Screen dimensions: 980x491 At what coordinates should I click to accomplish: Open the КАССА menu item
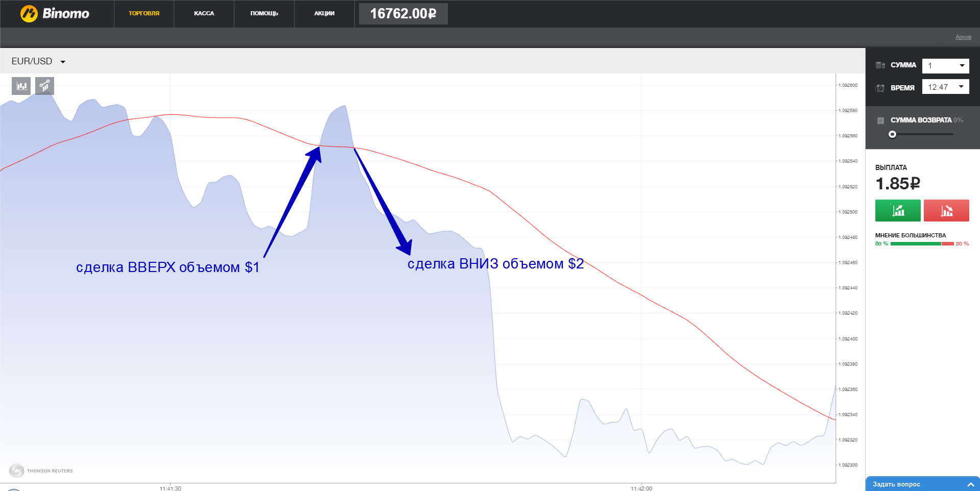204,14
